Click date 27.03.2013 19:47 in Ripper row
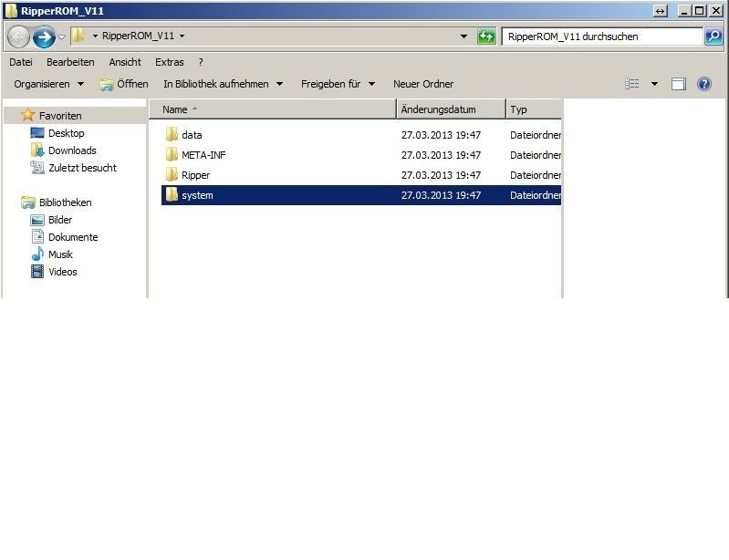729x560 pixels. tap(441, 175)
